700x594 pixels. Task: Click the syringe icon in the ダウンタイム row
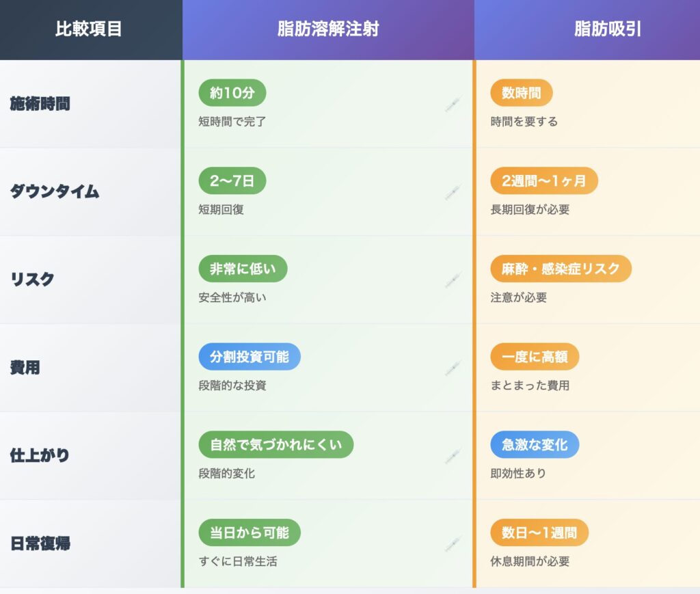pyautogui.click(x=453, y=193)
